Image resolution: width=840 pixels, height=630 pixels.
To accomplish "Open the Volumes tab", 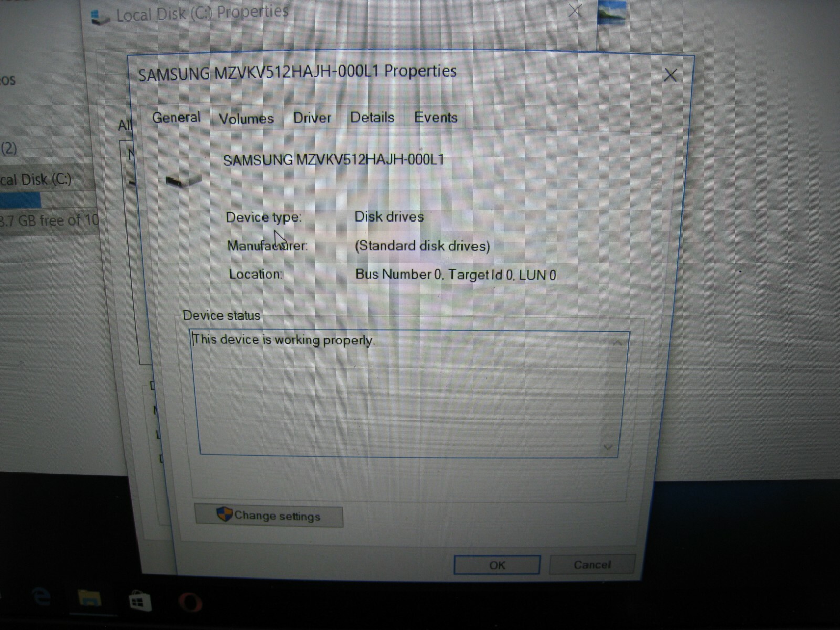I will pyautogui.click(x=246, y=119).
